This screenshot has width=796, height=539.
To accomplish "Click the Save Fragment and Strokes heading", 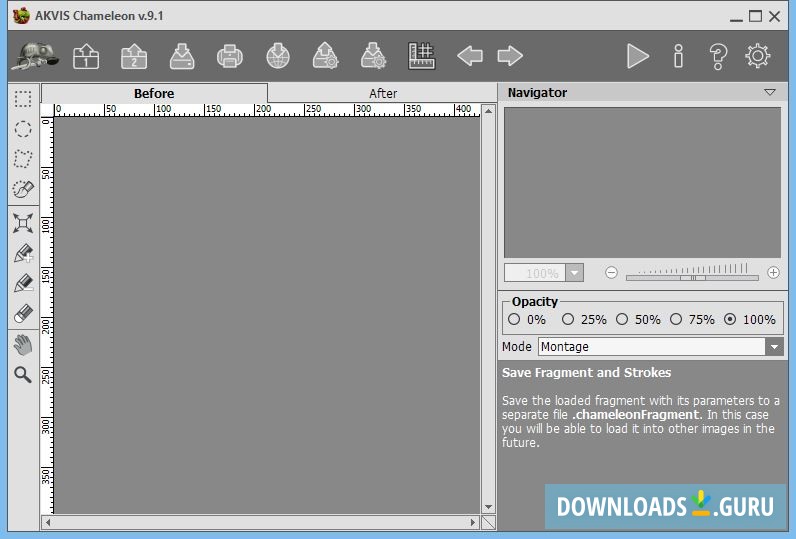I will 586,373.
